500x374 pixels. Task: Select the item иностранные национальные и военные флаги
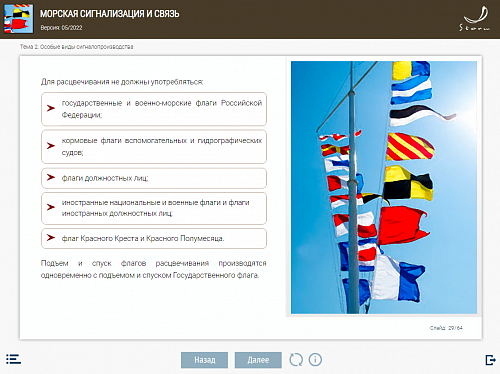154,208
